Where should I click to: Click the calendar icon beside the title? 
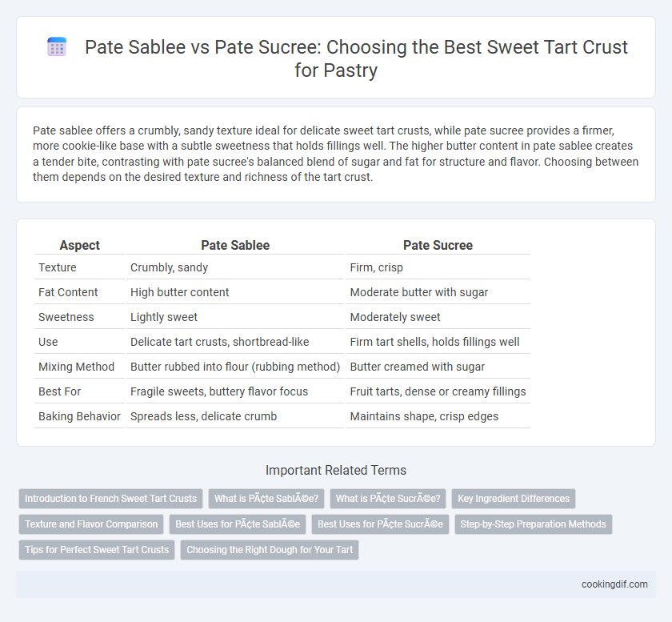coord(57,46)
